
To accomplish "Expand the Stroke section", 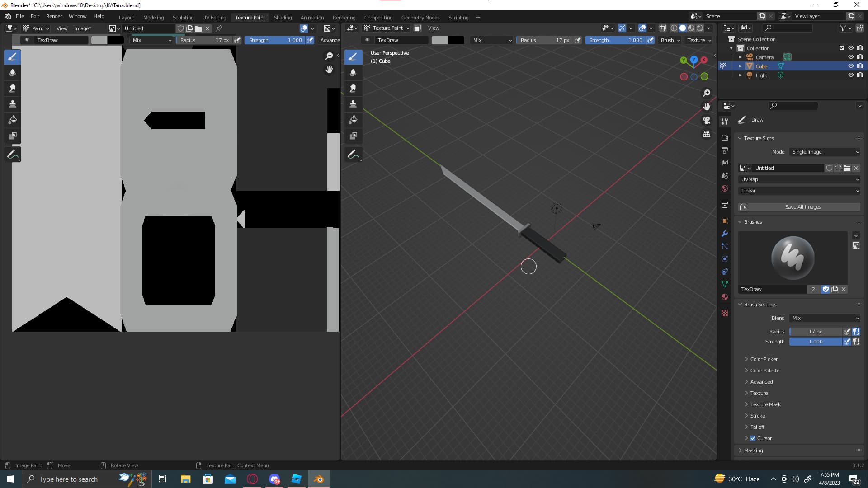I will (x=757, y=416).
